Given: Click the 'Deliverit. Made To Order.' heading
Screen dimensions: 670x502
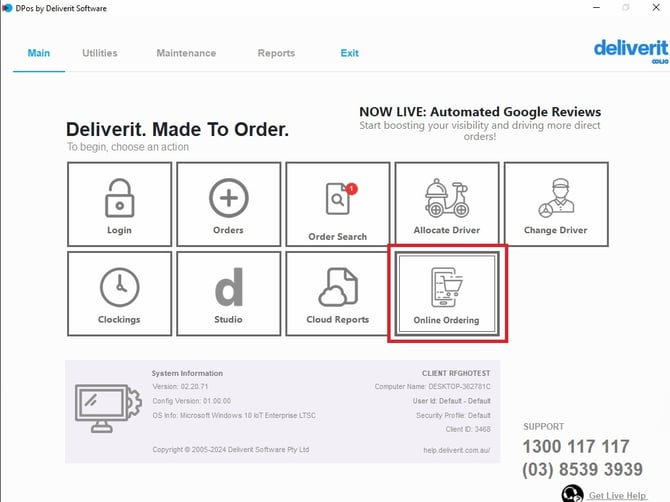Looking at the screenshot, I should (x=177, y=129).
